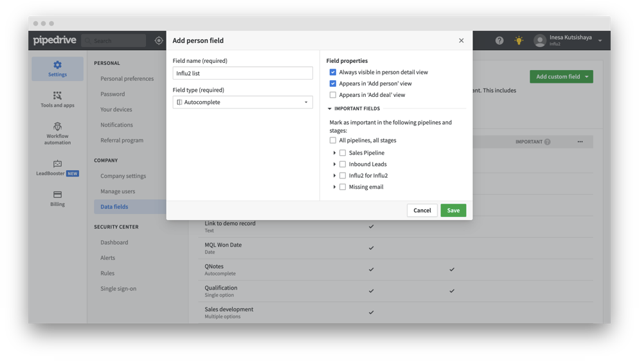Save the new person field

(x=453, y=211)
